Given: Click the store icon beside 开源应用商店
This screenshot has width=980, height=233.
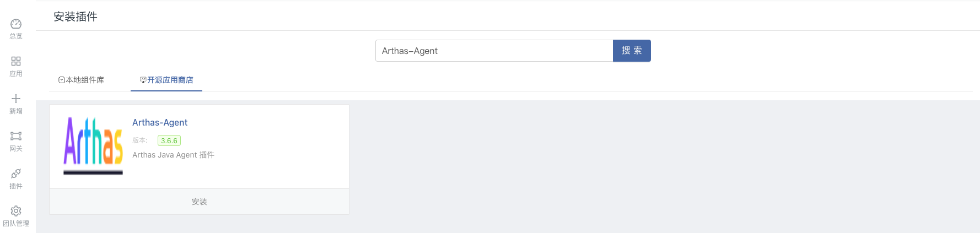Looking at the screenshot, I should (x=143, y=80).
